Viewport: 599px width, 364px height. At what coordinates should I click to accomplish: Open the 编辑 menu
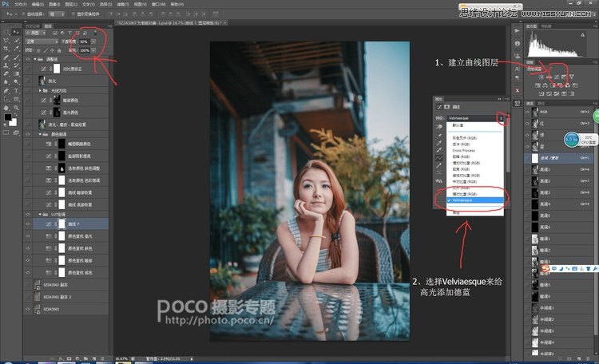tap(38, 4)
